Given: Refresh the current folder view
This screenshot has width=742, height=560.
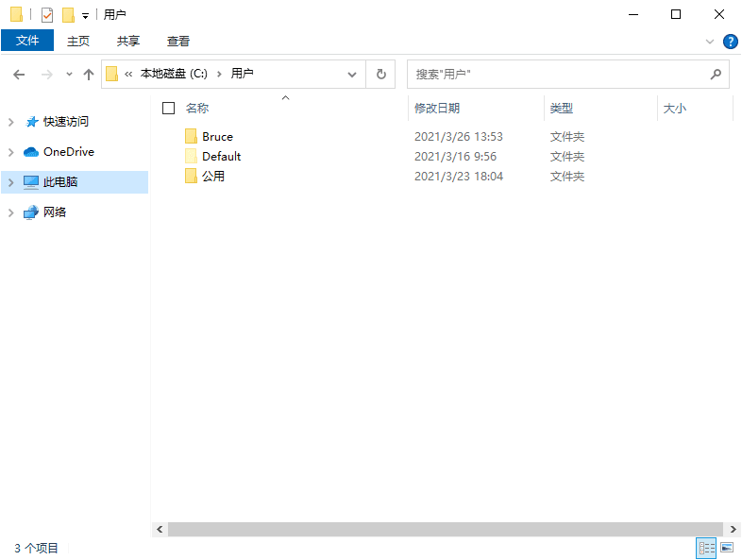Looking at the screenshot, I should point(381,74).
